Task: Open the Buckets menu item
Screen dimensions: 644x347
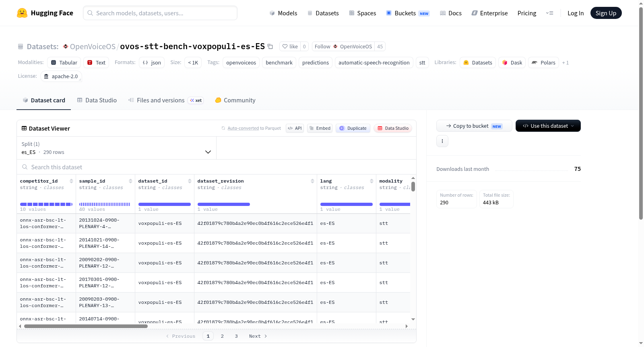Action: (x=408, y=13)
